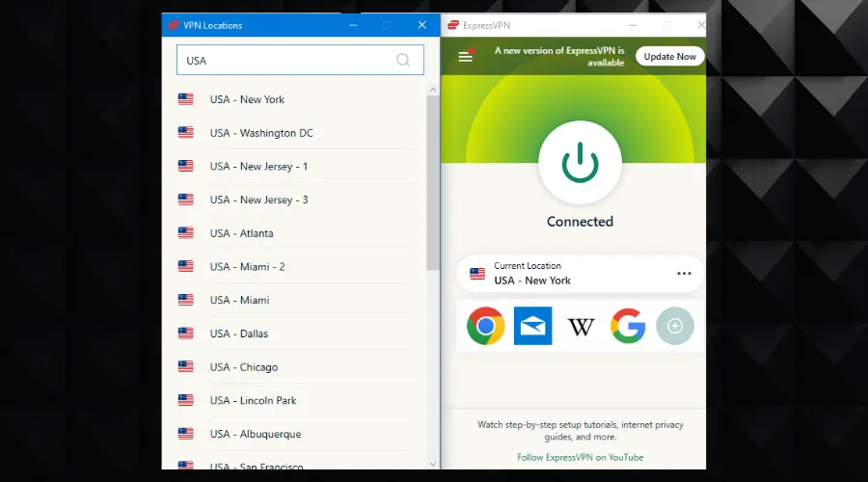The width and height of the screenshot is (868, 482).
Task: Choose USA - New Jersey - 3
Action: [295, 200]
